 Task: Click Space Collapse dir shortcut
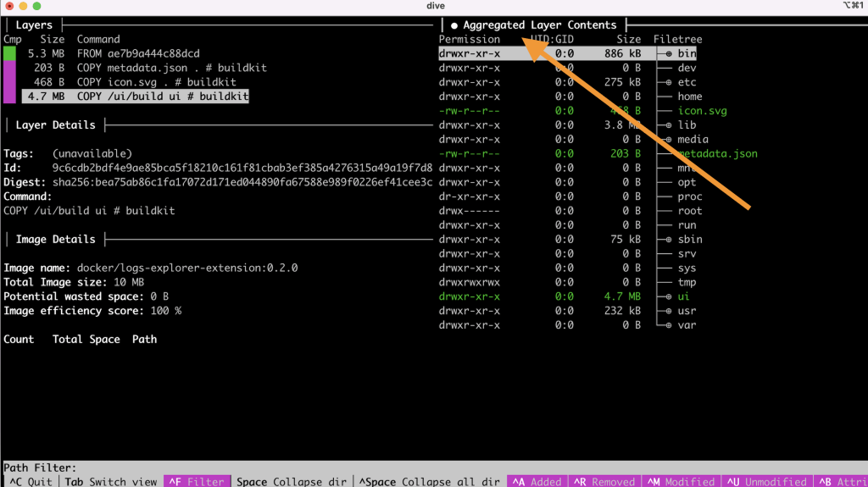[291, 481]
